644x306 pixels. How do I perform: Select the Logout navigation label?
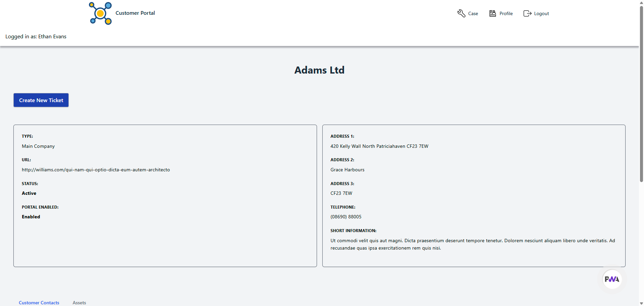coord(541,14)
